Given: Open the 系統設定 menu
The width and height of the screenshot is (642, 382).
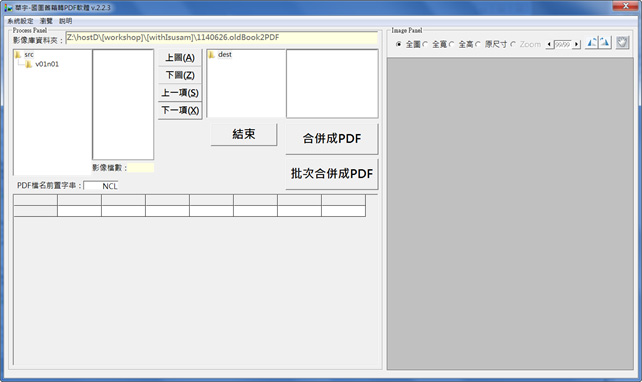Looking at the screenshot, I should click(20, 21).
